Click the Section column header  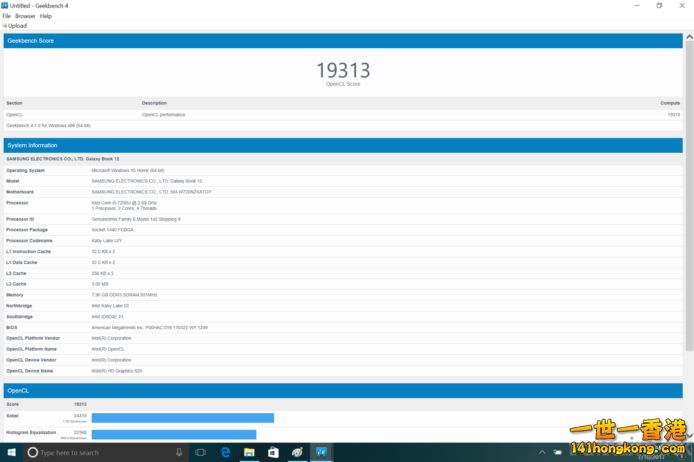coord(14,103)
